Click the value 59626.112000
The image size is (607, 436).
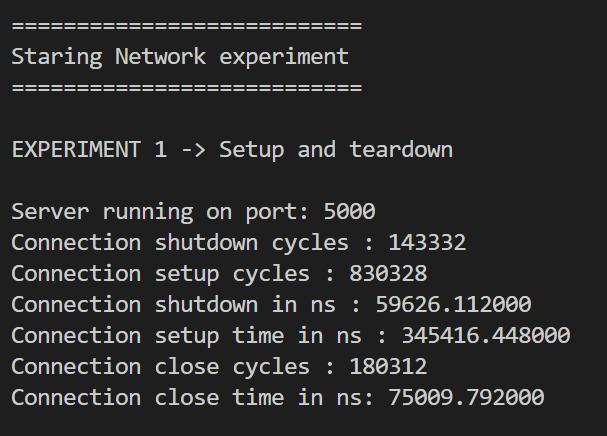pos(453,304)
